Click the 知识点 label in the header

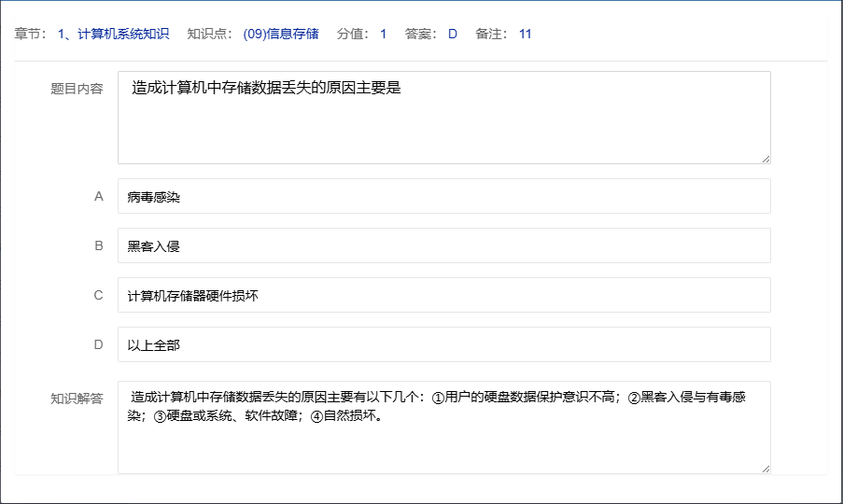(x=210, y=35)
